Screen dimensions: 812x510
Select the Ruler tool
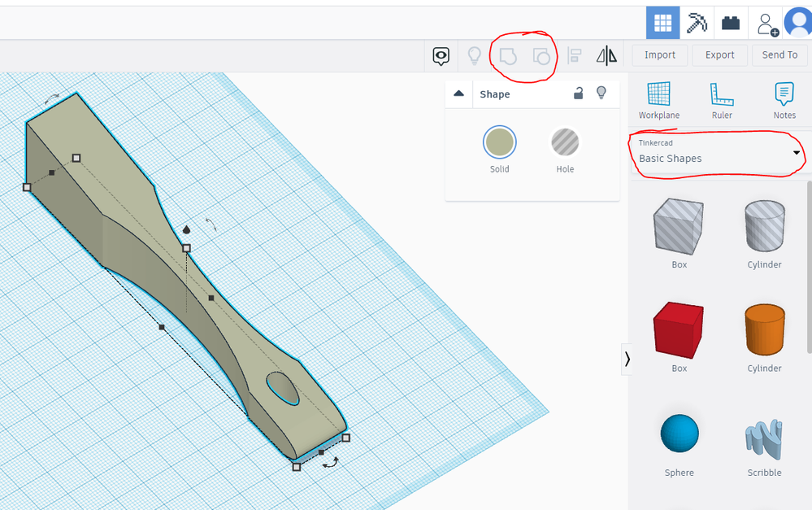[722, 101]
